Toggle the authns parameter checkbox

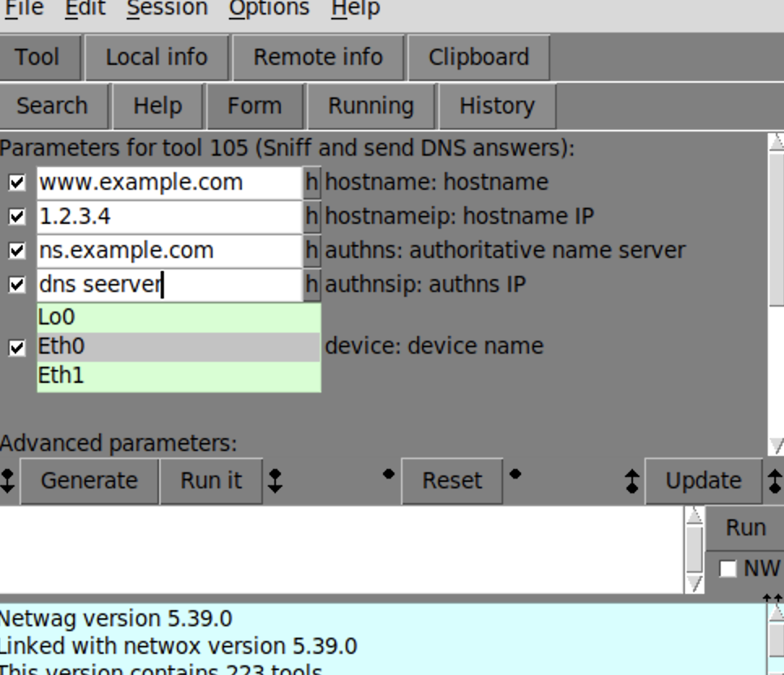[17, 251]
